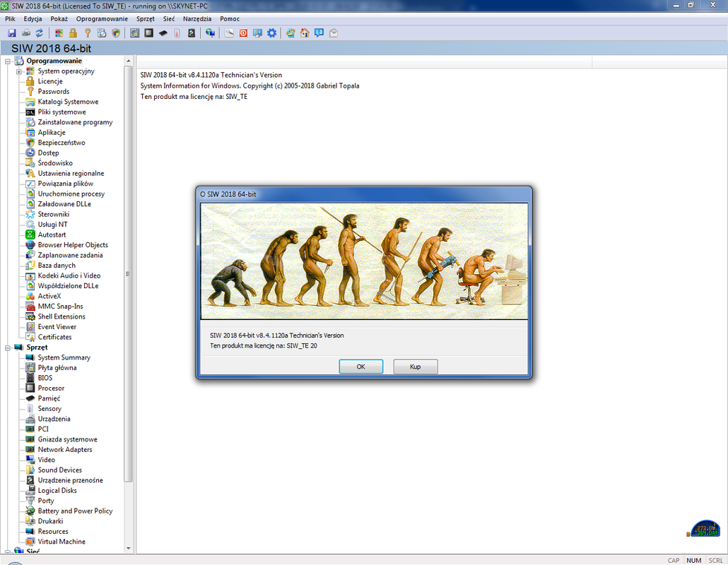This screenshot has width=728, height=565.
Task: Click the tree panel scroll down arrow
Action: click(x=129, y=548)
